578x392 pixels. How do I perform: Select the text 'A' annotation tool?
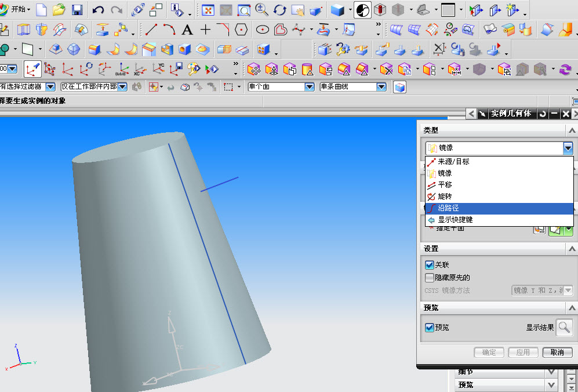point(187,30)
